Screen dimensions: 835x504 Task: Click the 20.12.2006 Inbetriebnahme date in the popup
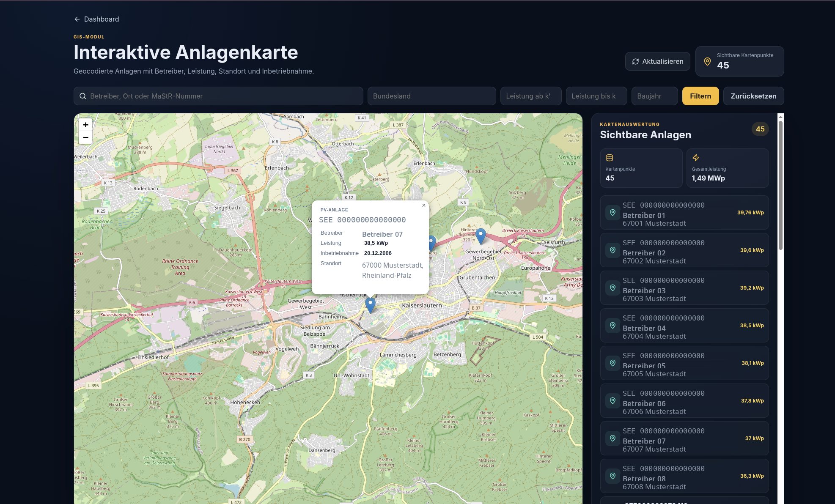click(378, 253)
